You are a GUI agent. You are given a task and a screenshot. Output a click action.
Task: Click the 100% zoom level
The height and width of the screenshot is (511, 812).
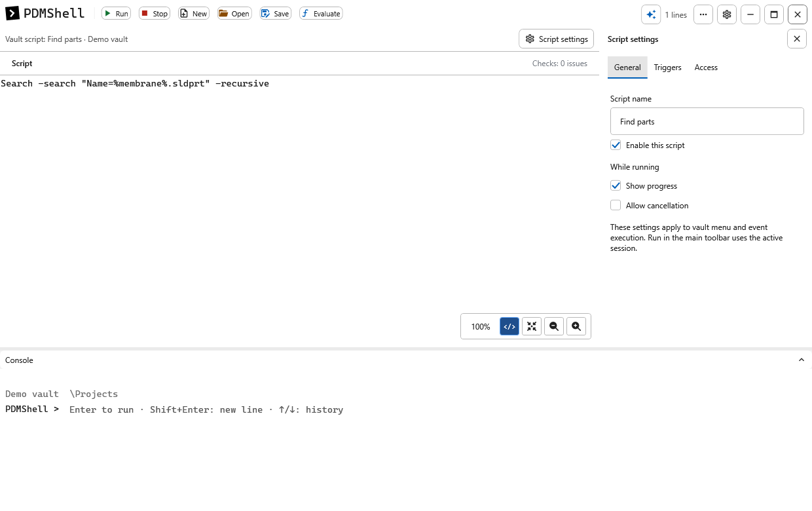pyautogui.click(x=481, y=326)
